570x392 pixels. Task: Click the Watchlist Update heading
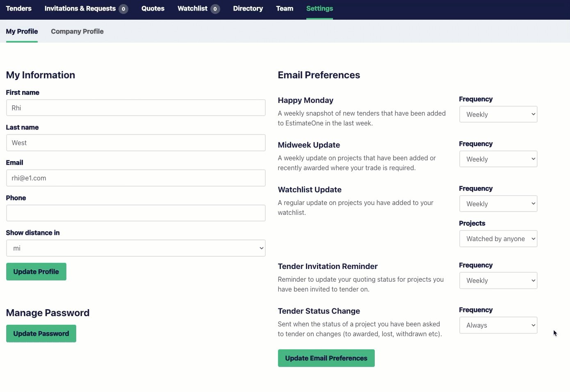click(x=310, y=190)
